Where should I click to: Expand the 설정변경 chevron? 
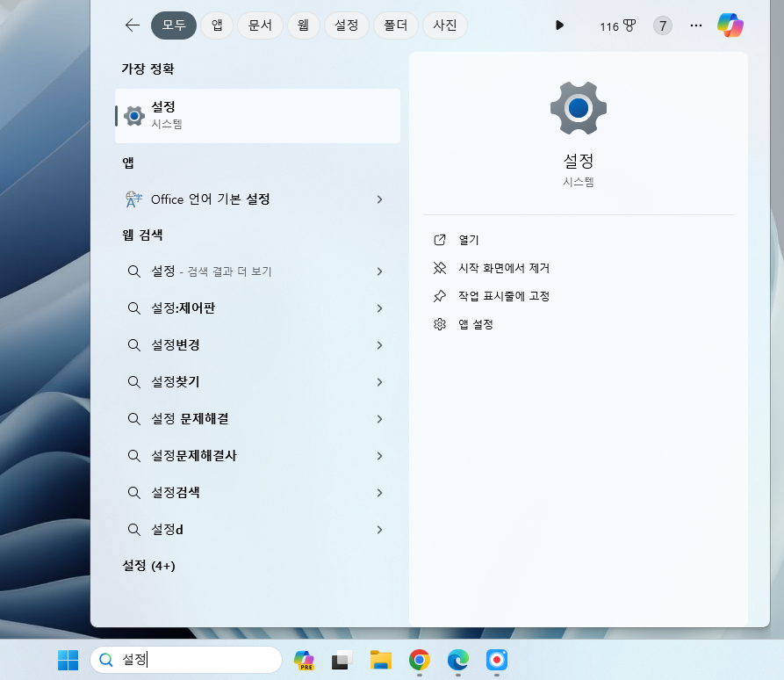tap(379, 345)
